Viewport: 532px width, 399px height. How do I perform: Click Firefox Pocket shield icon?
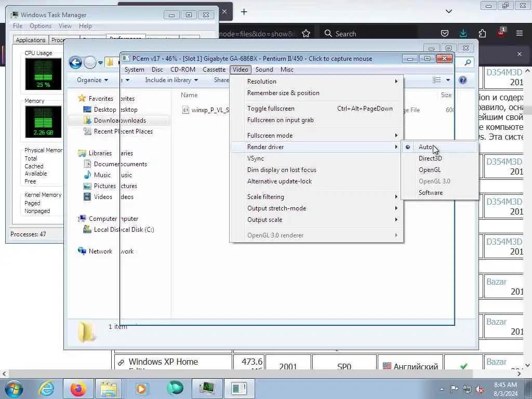(445, 33)
